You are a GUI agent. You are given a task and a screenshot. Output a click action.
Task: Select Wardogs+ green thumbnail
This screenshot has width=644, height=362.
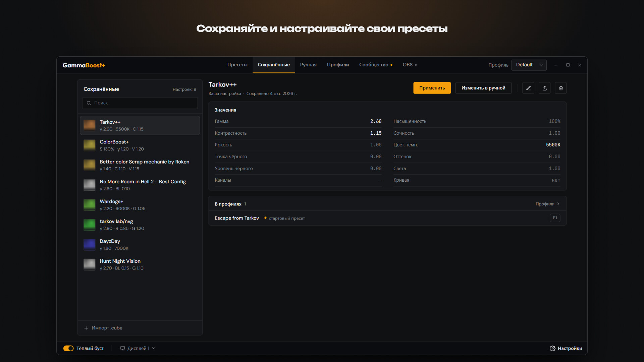(x=90, y=205)
